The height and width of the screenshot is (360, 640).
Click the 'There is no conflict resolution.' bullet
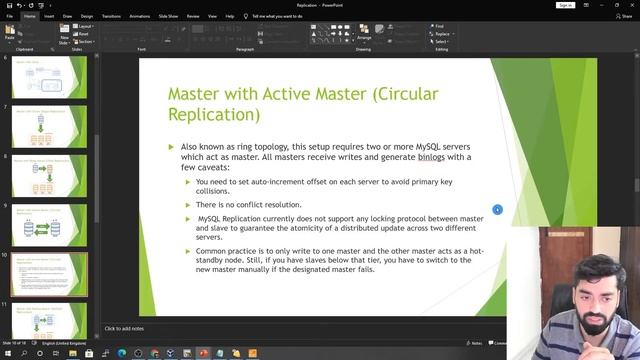pos(249,204)
